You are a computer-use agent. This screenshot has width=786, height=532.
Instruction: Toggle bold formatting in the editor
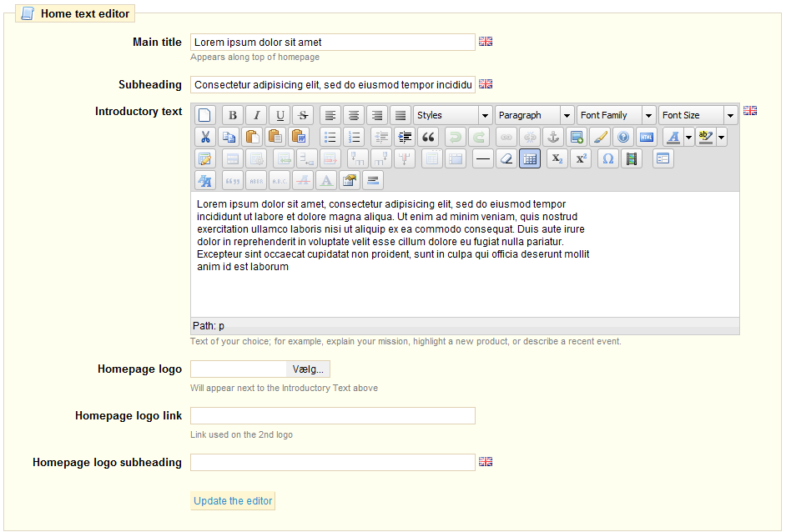(233, 116)
